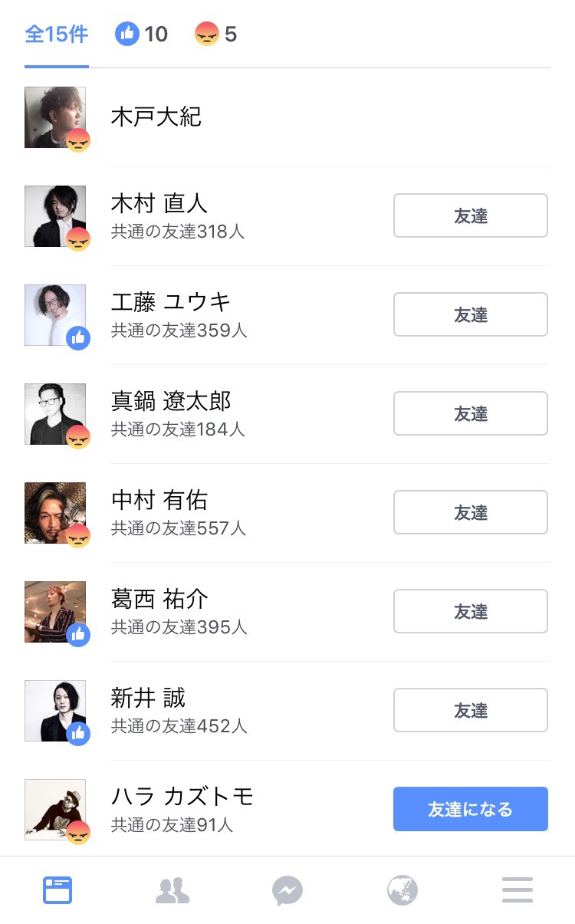
Task: Filter by Like reactions tab showing 10
Action: coord(141,35)
